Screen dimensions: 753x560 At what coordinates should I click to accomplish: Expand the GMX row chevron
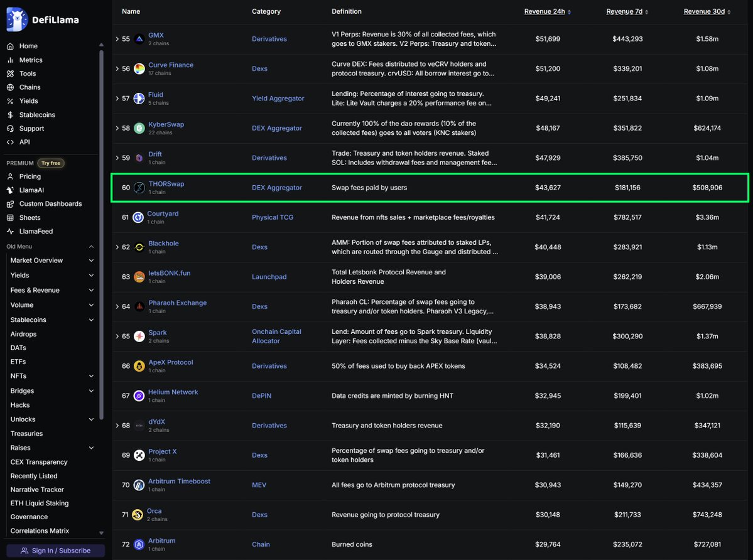(117, 39)
